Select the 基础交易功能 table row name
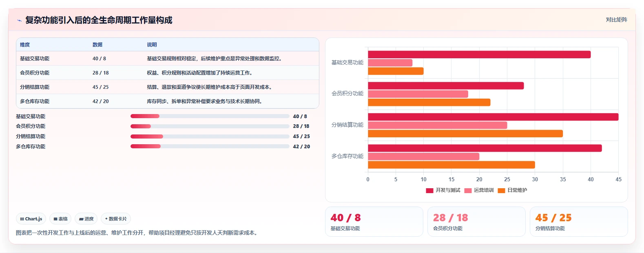 [x=35, y=59]
